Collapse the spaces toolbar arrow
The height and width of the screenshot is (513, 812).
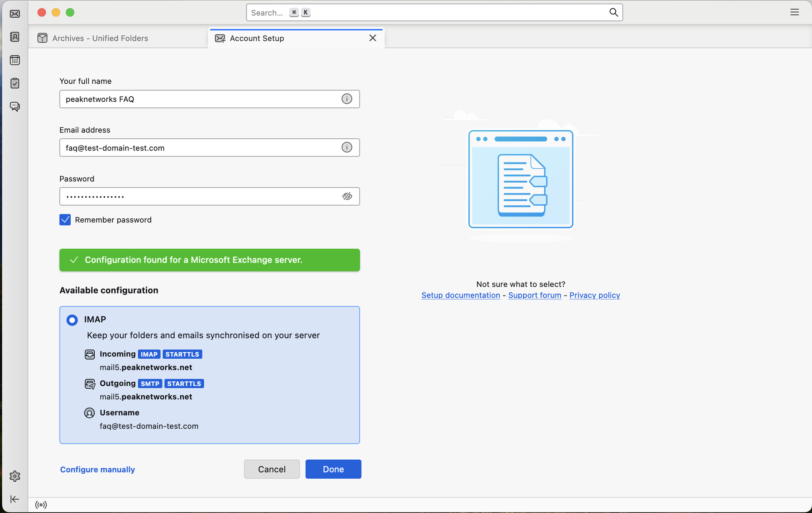click(x=15, y=499)
